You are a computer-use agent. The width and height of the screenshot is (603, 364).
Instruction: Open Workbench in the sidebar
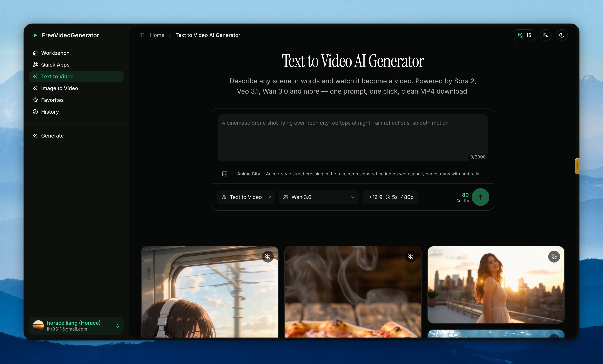[x=76, y=53]
